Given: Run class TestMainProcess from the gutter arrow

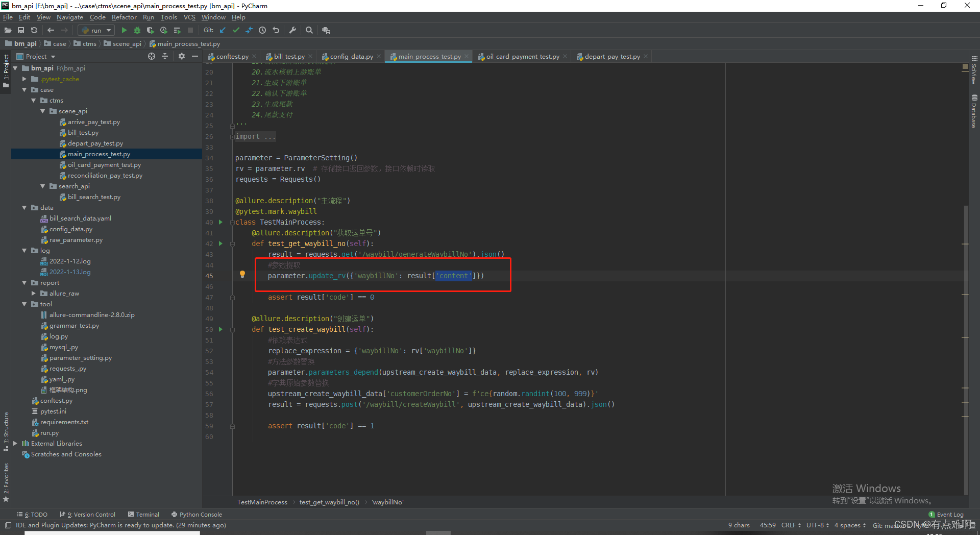Looking at the screenshot, I should coord(220,222).
